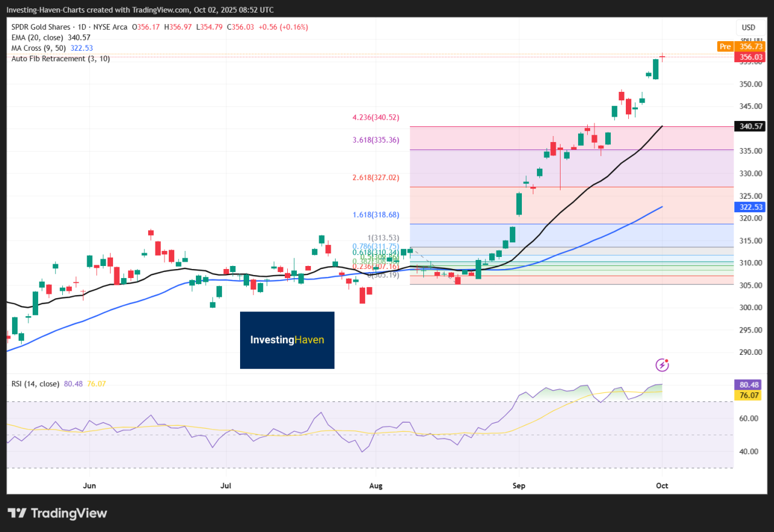This screenshot has height=532, width=774.
Task: Click the 1.618(318.68) Fibonacci level label
Action: coord(375,215)
